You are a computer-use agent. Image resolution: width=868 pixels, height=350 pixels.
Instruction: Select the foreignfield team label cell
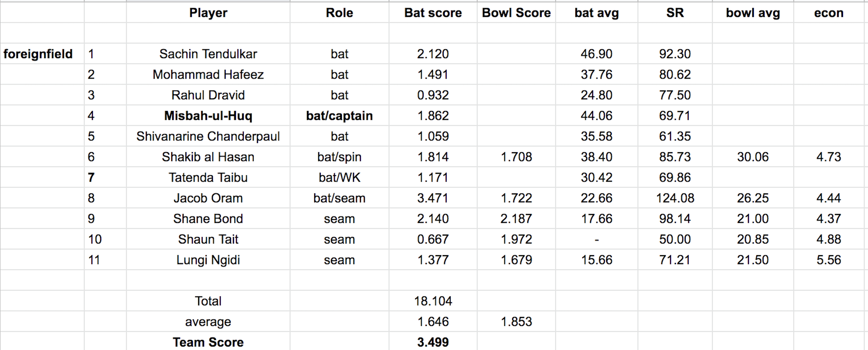tap(38, 54)
